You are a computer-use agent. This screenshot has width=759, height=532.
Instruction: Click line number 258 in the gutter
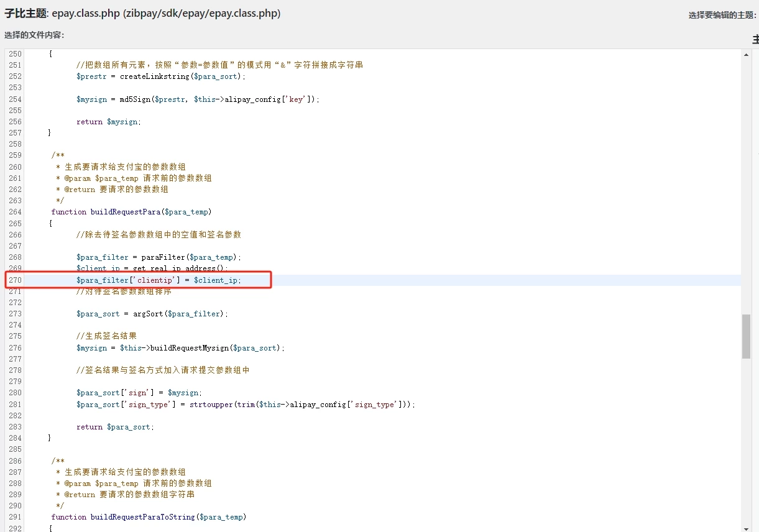[x=15, y=144]
